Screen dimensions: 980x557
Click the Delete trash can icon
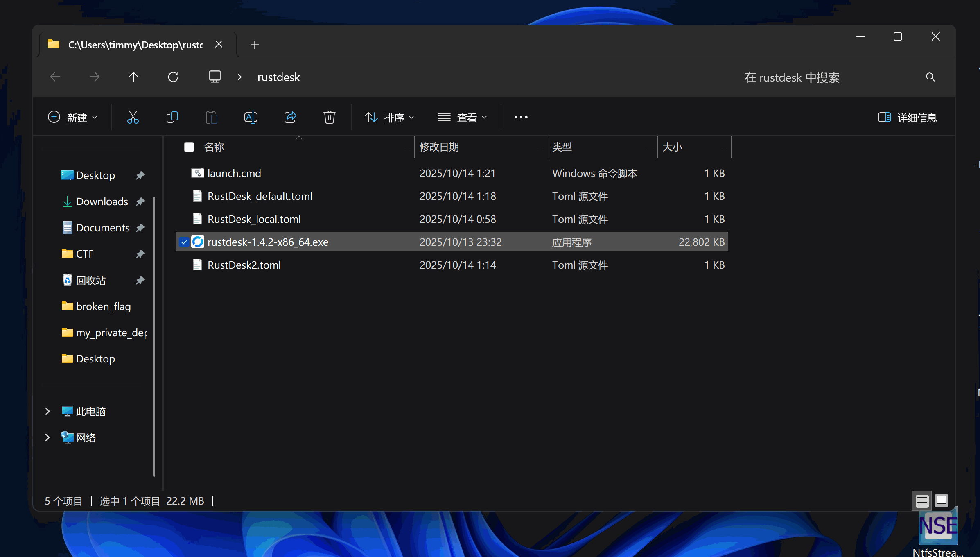329,118
